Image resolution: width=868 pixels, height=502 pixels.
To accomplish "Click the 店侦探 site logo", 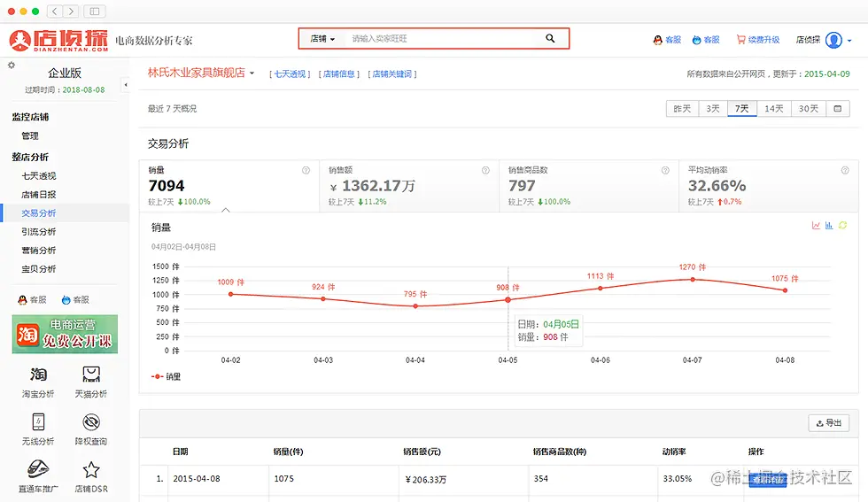I will click(x=58, y=40).
